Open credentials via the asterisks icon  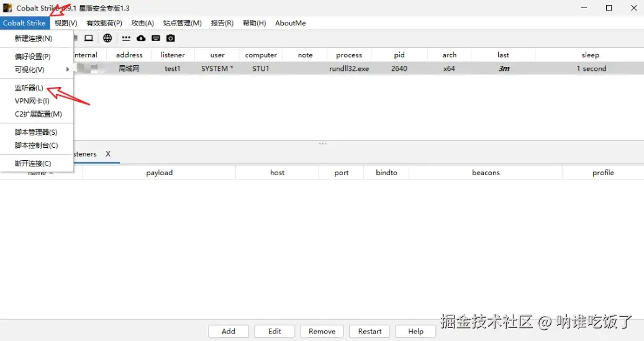[x=126, y=39]
